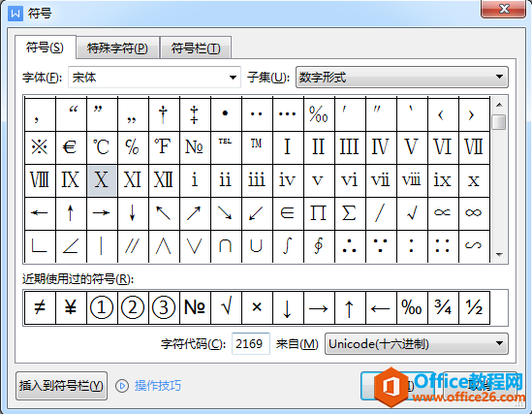
Task: Select the intersection ∩ symbol
Action: coord(226,246)
